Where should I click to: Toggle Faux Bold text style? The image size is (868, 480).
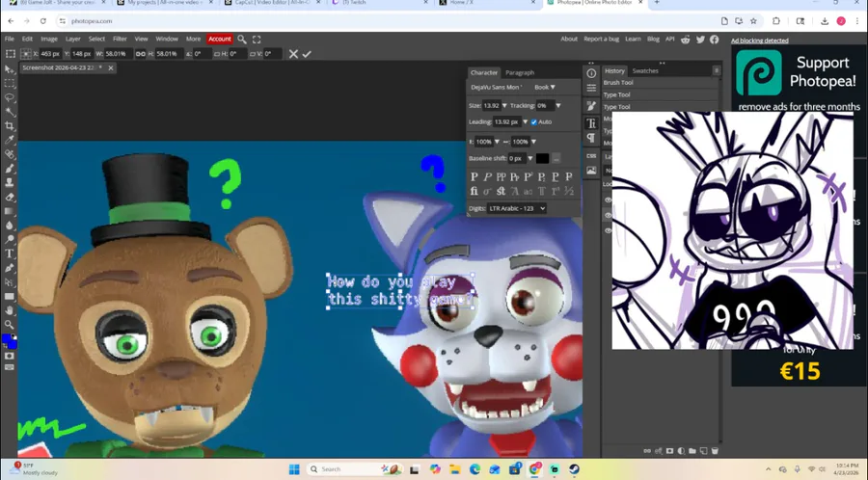tap(474, 177)
